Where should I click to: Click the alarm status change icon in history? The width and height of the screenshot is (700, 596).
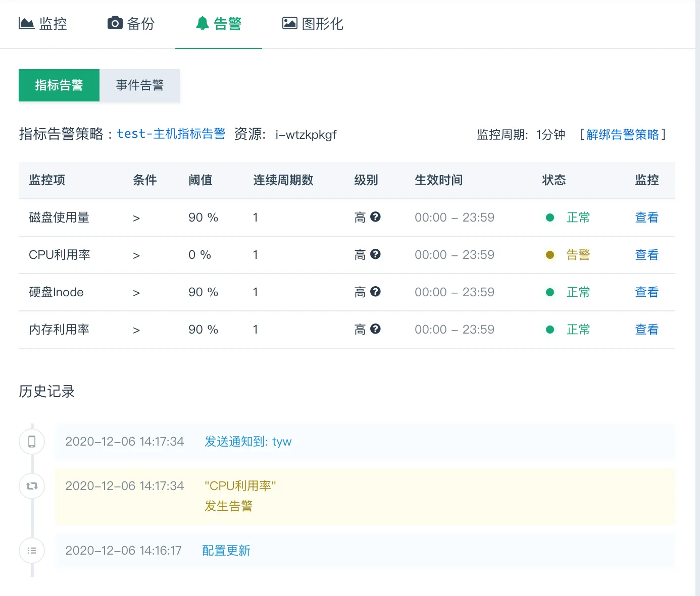(32, 486)
